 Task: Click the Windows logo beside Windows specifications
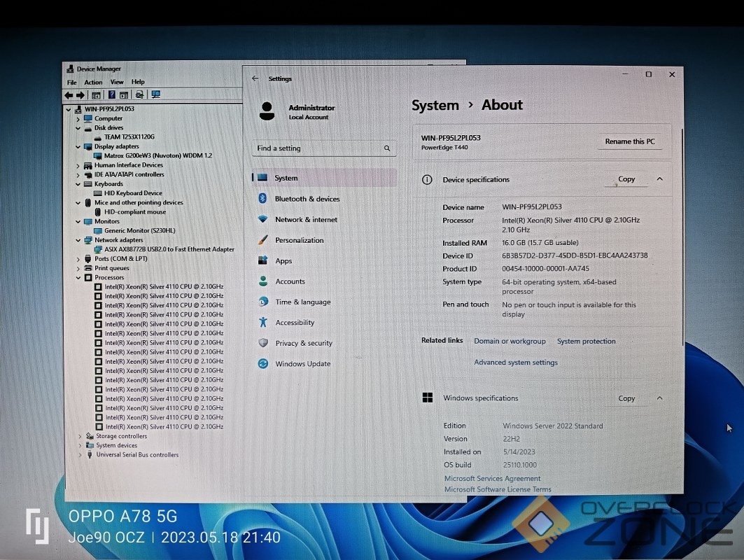point(428,398)
